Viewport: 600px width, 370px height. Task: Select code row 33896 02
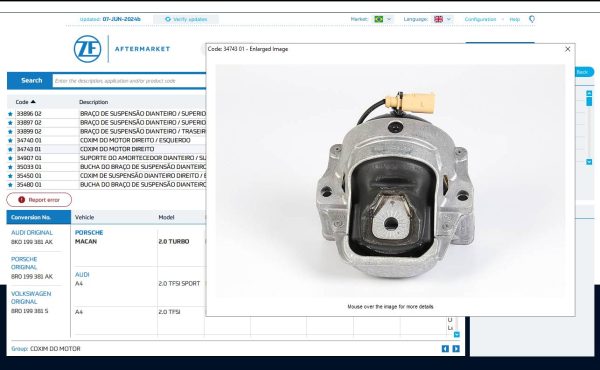[x=106, y=114]
